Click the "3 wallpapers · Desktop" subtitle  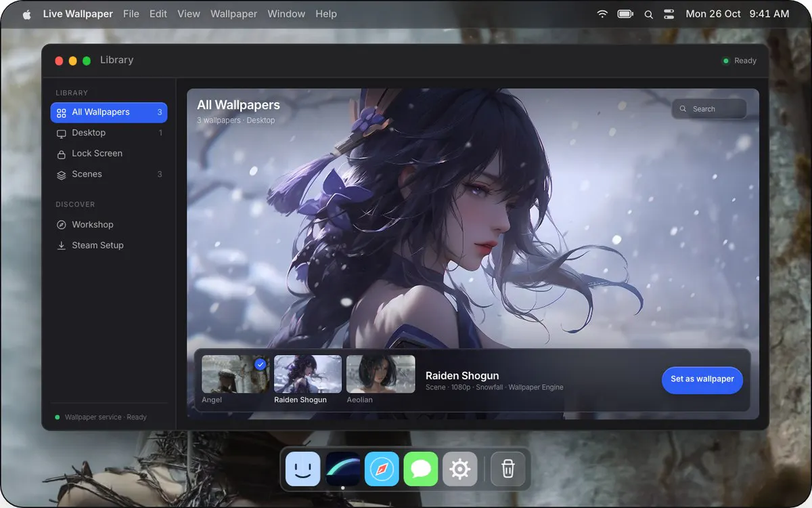pyautogui.click(x=236, y=121)
